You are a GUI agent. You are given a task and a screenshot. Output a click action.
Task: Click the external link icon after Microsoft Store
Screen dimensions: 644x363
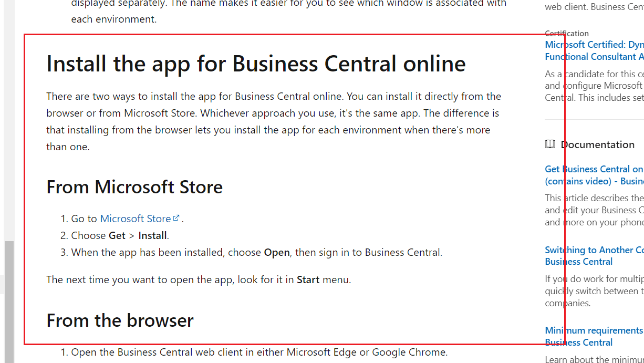[176, 218]
